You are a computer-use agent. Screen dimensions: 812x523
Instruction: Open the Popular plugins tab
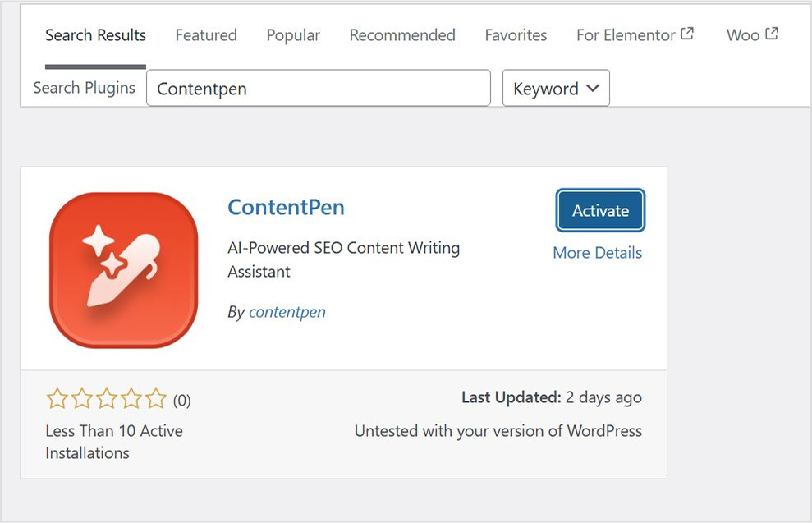coord(292,34)
